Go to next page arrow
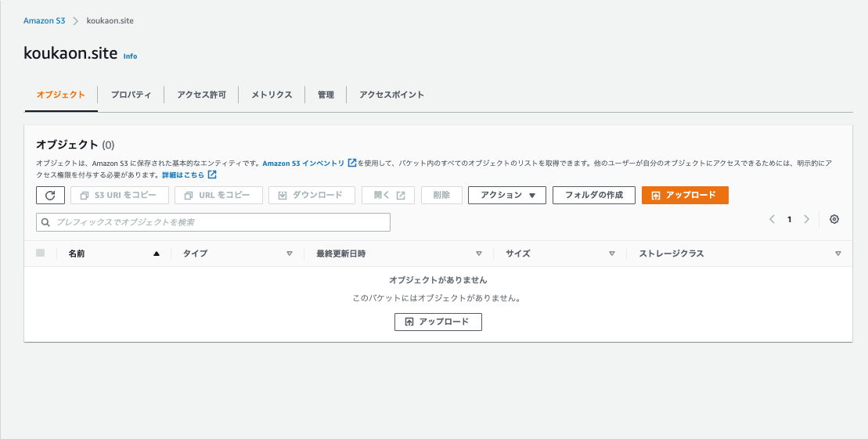 806,219
